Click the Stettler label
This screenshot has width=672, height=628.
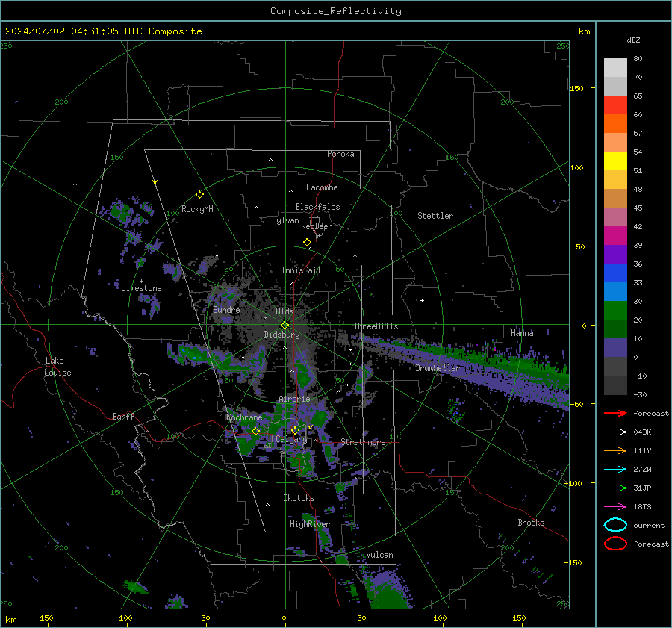tap(435, 216)
